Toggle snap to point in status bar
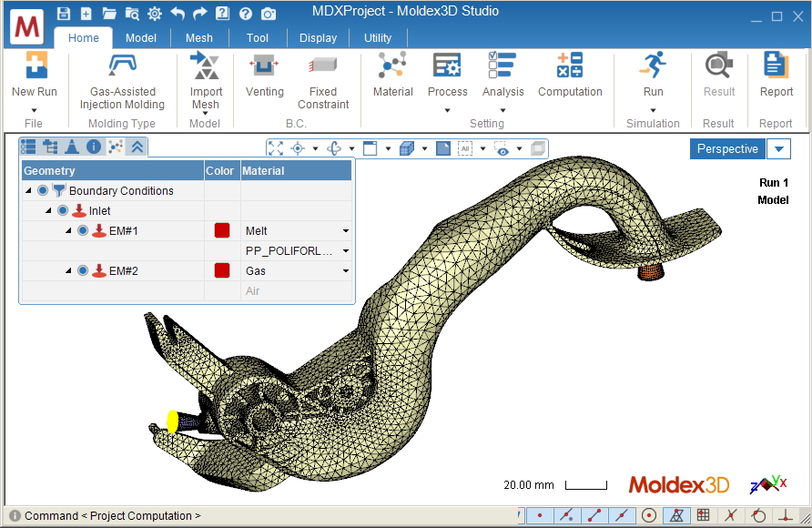812x528 pixels. click(x=540, y=515)
